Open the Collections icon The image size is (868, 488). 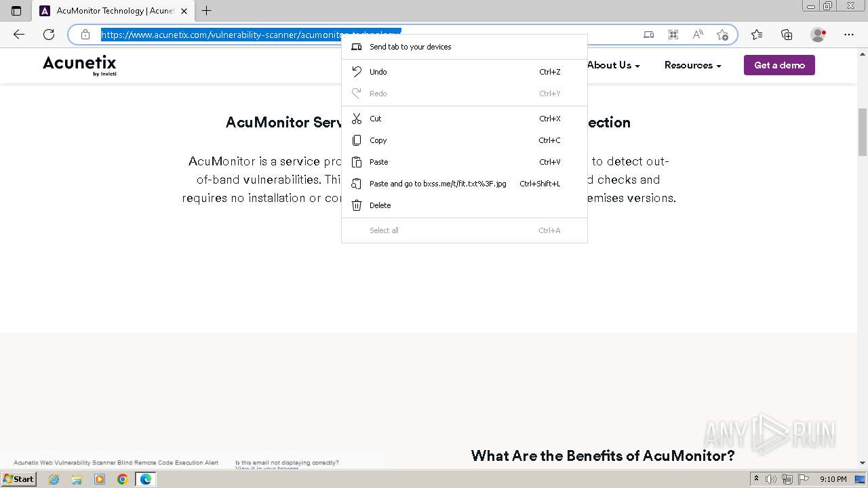[x=787, y=35]
